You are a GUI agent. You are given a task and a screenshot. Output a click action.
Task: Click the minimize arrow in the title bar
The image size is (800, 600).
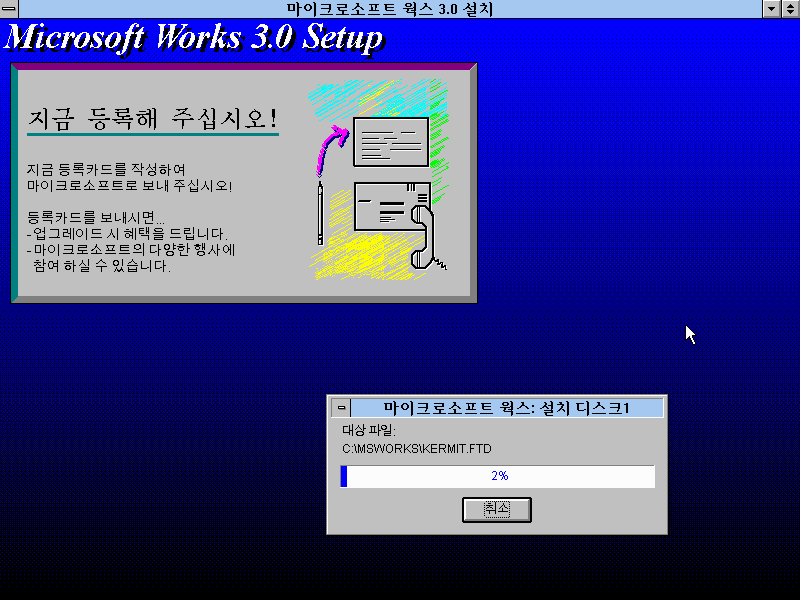771,9
